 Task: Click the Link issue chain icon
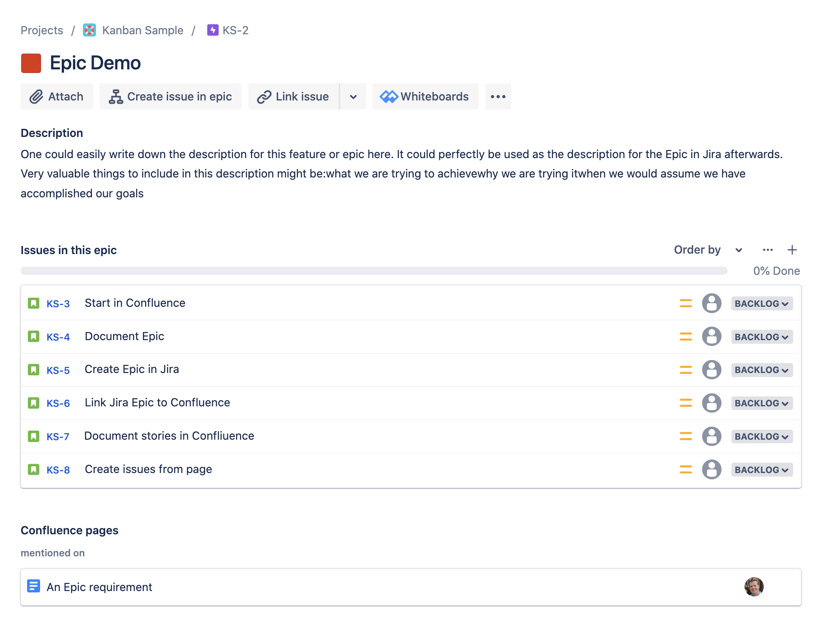[264, 96]
